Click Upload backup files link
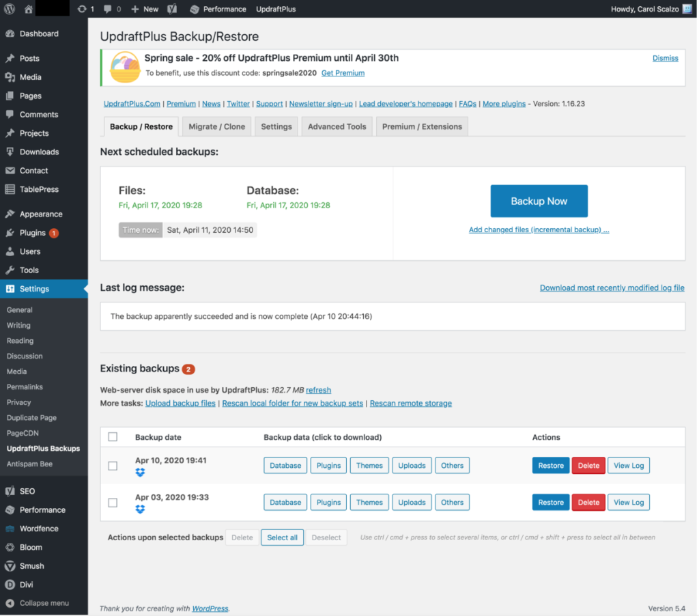 point(180,403)
